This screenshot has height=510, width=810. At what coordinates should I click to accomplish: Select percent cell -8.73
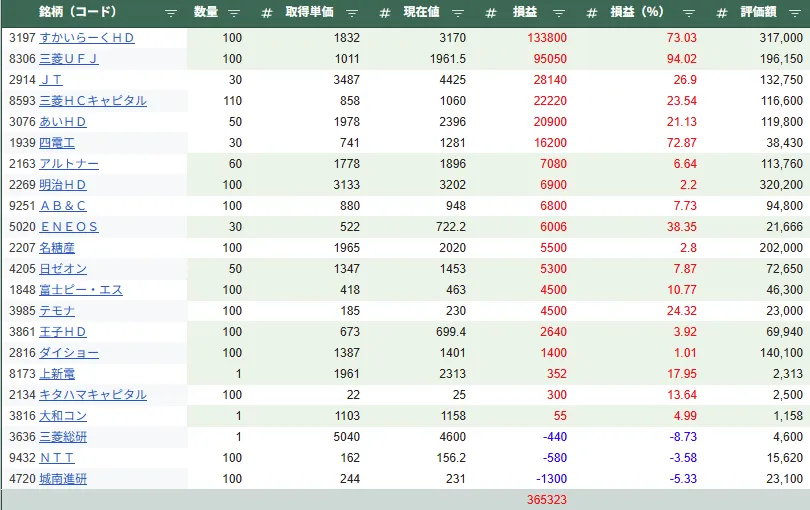[x=683, y=437]
